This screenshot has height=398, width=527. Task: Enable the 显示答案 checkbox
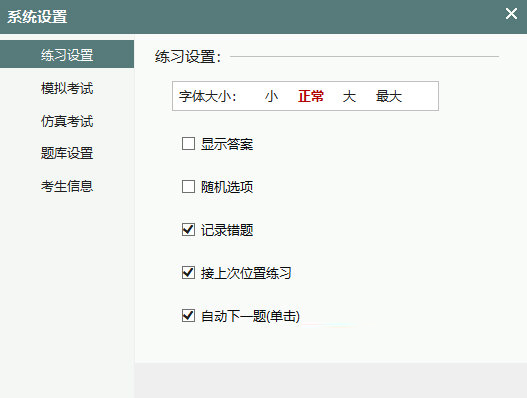click(x=188, y=144)
